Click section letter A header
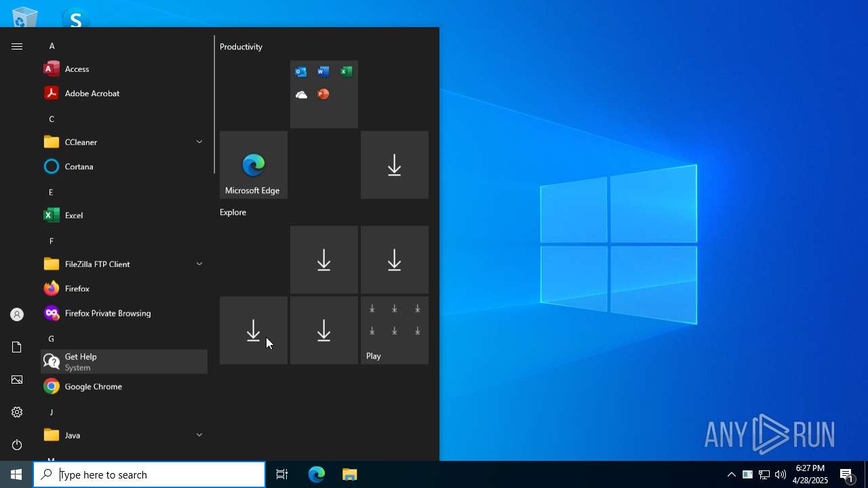Viewport: 868px width, 488px height. coord(52,46)
